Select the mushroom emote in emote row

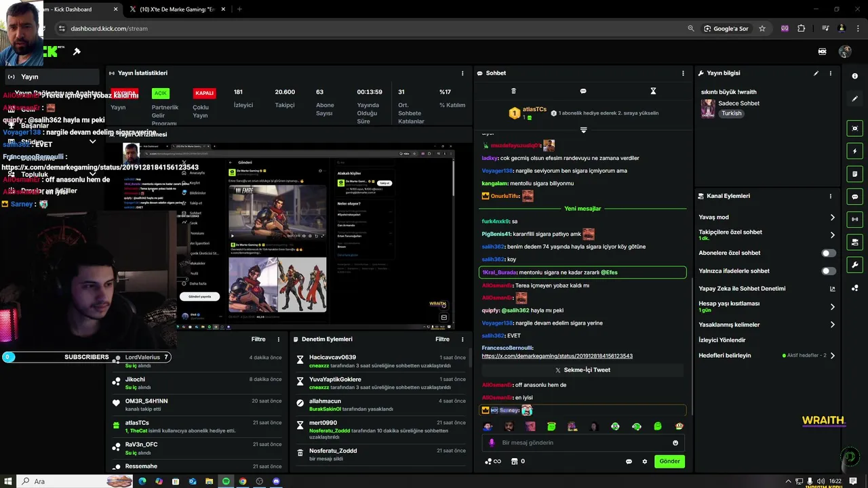pyautogui.click(x=679, y=426)
